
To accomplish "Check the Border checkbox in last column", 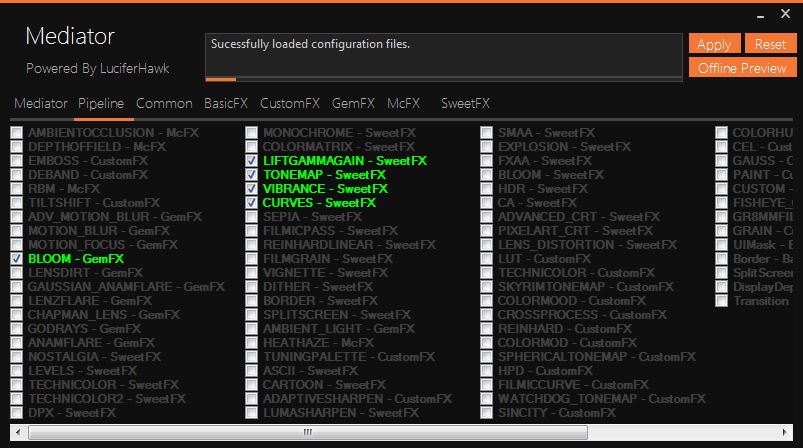I will point(722,259).
